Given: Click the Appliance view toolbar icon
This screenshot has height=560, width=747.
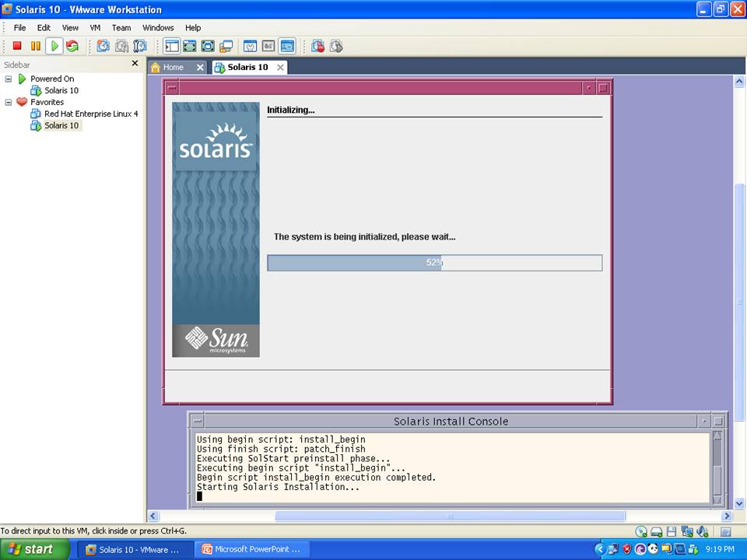Looking at the screenshot, I should coord(268,46).
